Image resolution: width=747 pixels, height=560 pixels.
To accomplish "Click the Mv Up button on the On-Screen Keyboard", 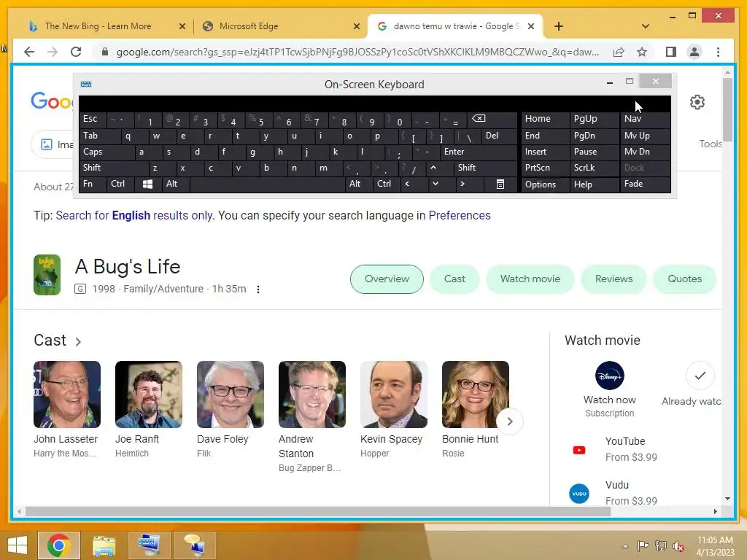I will click(x=645, y=136).
